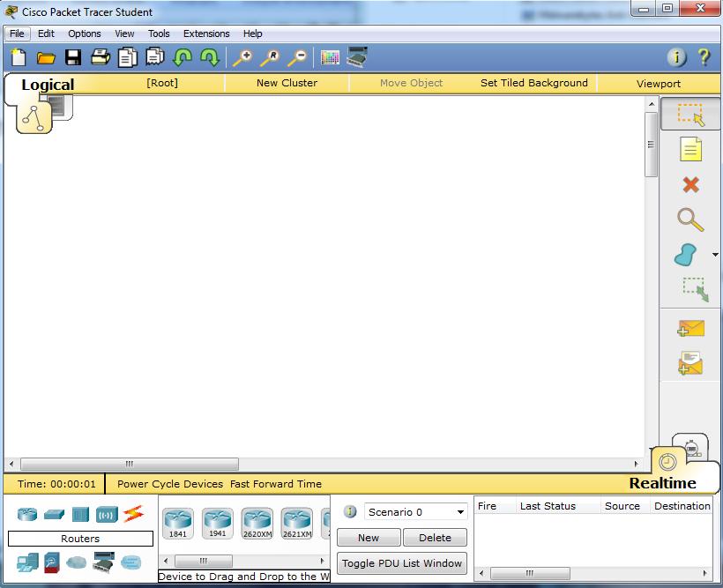The image size is (723, 588).
Task: Choose the Resize Shape tool
Action: coord(695,290)
